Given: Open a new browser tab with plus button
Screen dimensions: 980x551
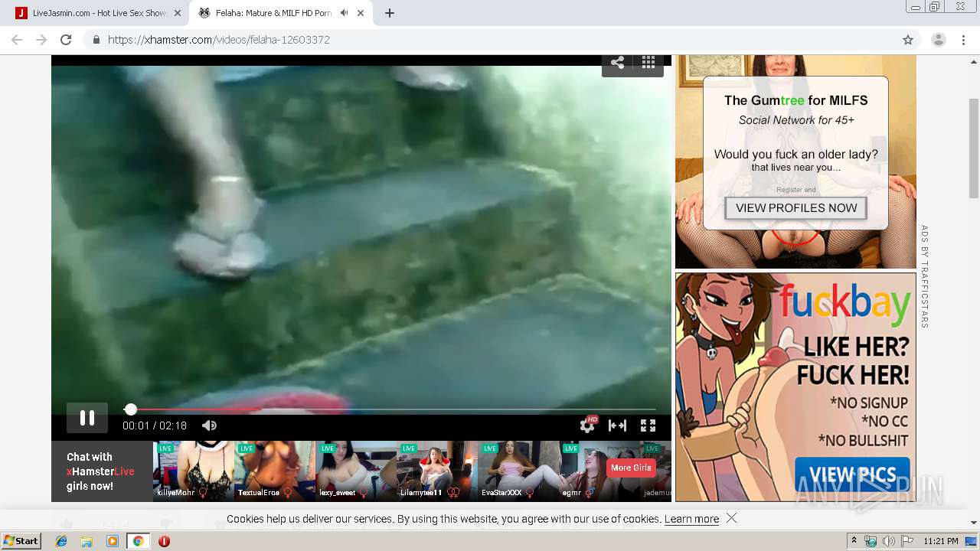Looking at the screenshot, I should pyautogui.click(x=390, y=13).
